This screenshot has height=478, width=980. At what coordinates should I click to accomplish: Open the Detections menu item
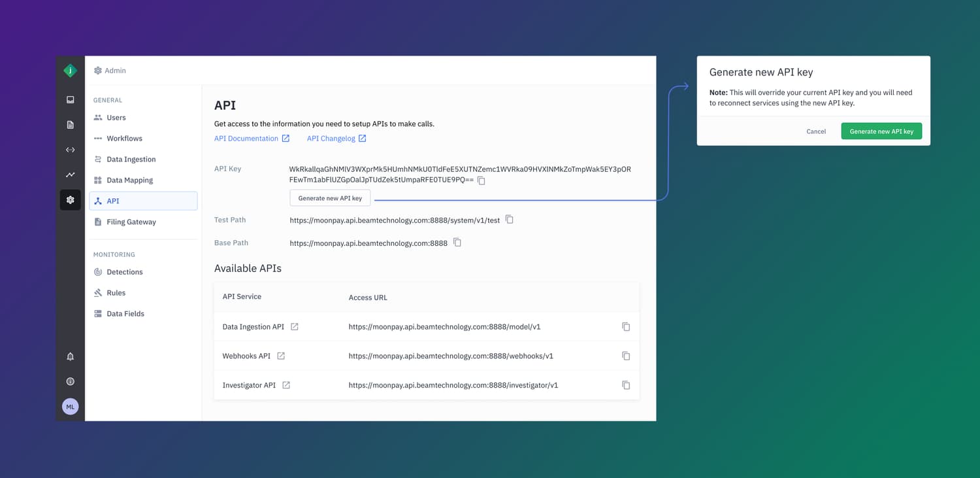point(143,272)
